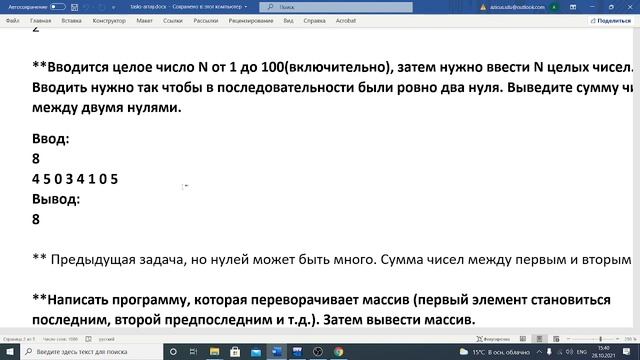Adjust the zoom slider handle
The width and height of the screenshot is (640, 360).
(600, 339)
